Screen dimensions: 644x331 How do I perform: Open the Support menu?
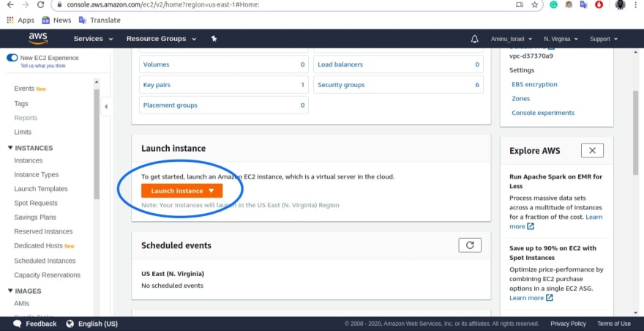[604, 39]
